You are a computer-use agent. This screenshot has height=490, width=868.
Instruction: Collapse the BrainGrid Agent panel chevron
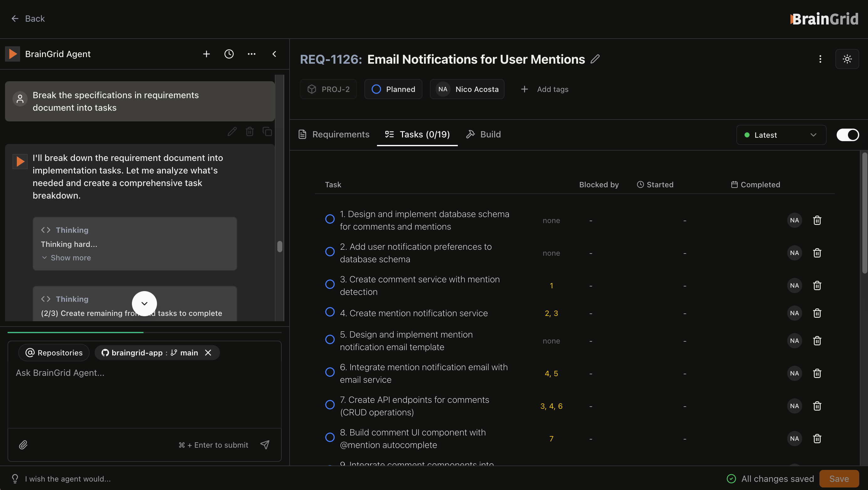[x=274, y=54]
